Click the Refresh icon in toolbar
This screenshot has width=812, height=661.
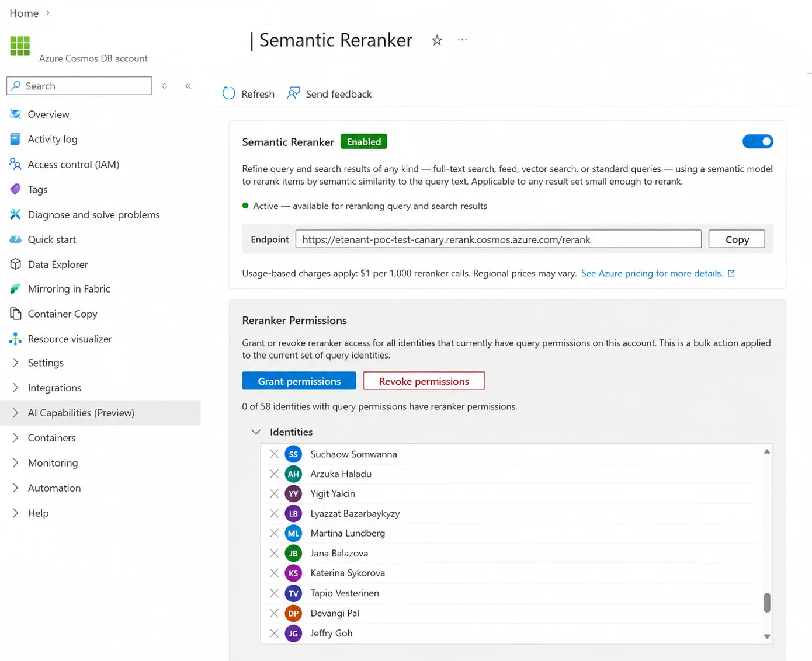[229, 93]
